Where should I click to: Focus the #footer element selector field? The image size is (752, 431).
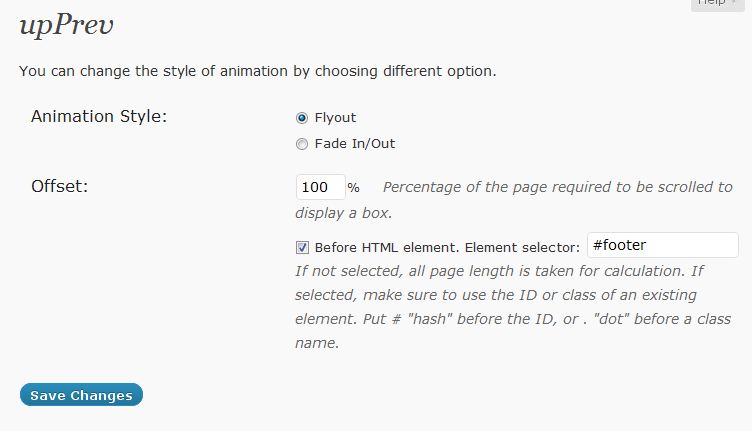(x=661, y=245)
